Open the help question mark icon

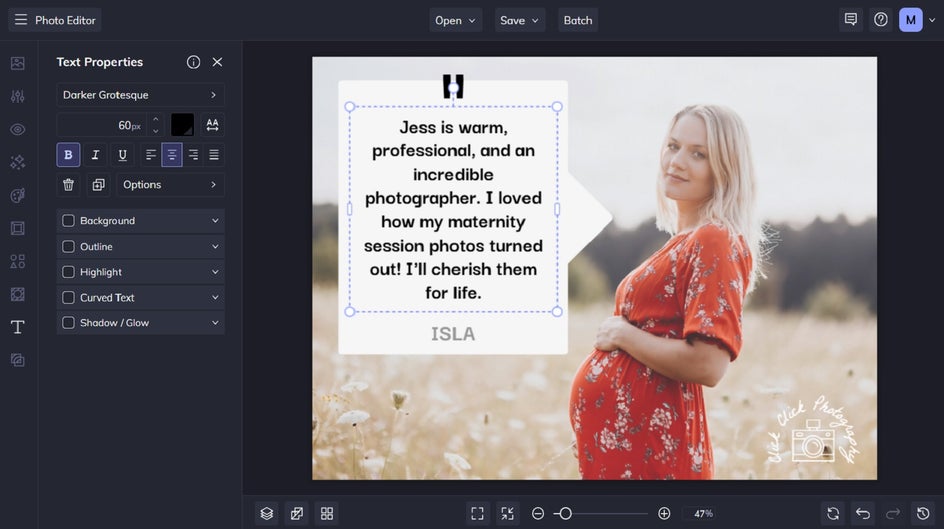(x=881, y=20)
